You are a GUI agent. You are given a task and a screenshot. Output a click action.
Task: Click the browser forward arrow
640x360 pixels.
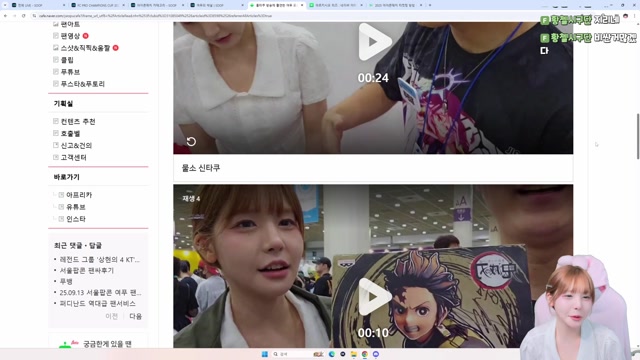pyautogui.click(x=14, y=16)
